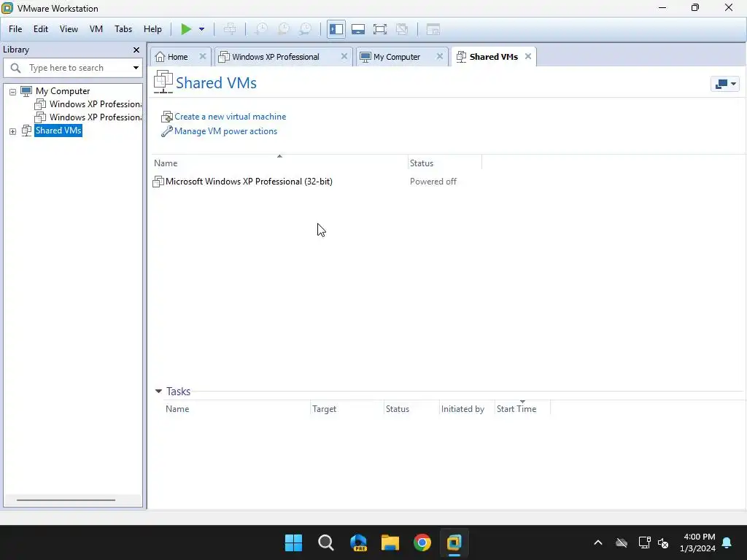The width and height of the screenshot is (747, 560).
Task: Close the Home tab
Action: pyautogui.click(x=203, y=56)
